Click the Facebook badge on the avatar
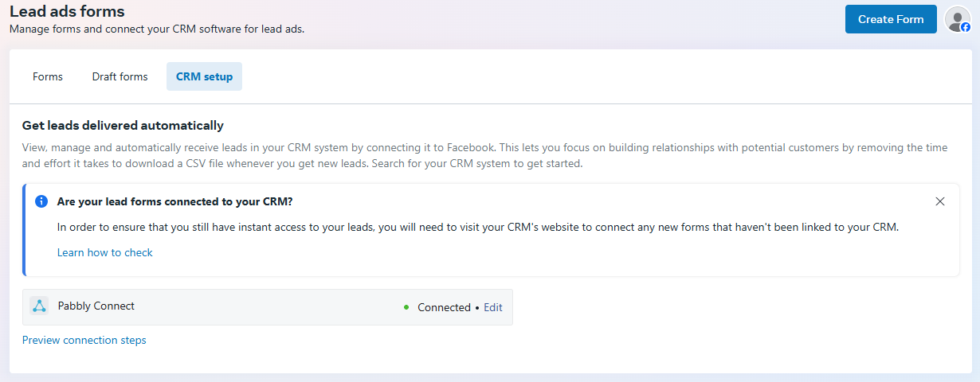Viewport: 980px width, 382px height. pos(966,27)
